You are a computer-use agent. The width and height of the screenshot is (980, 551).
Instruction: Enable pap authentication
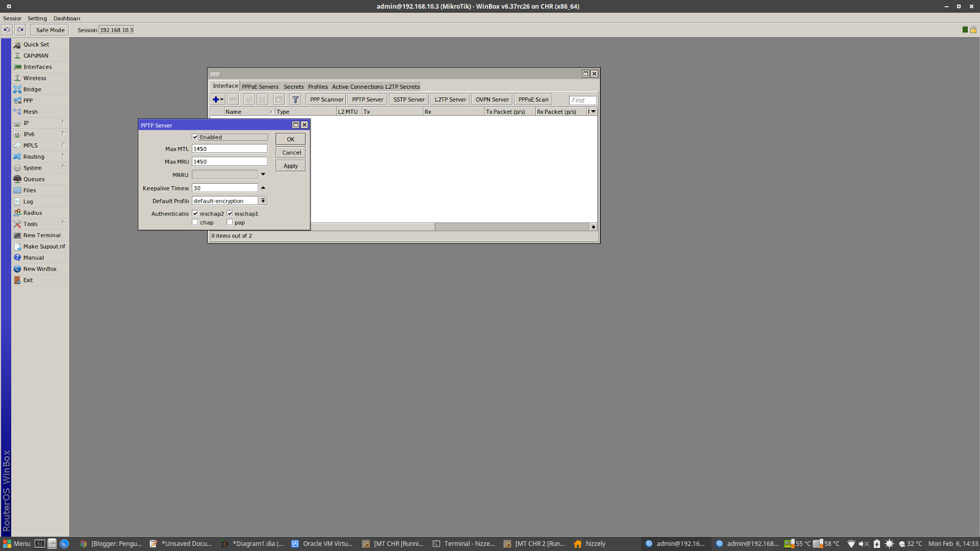[x=230, y=222]
